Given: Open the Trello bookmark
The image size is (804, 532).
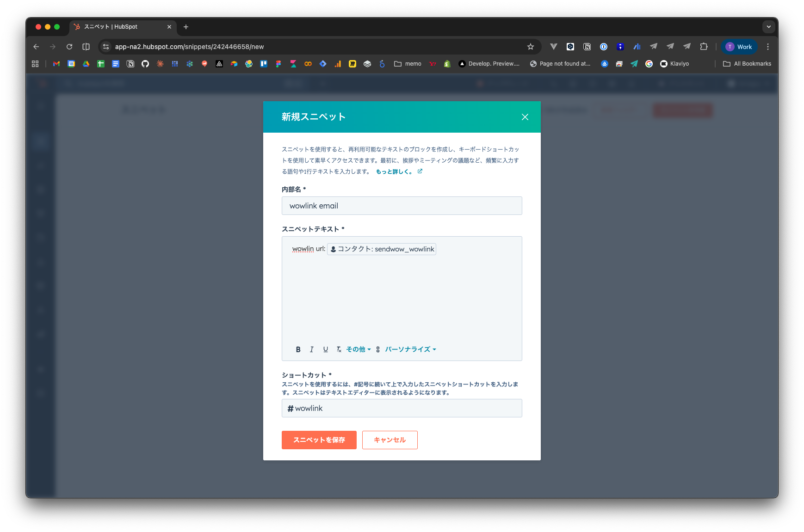Looking at the screenshot, I should pyautogui.click(x=264, y=64).
